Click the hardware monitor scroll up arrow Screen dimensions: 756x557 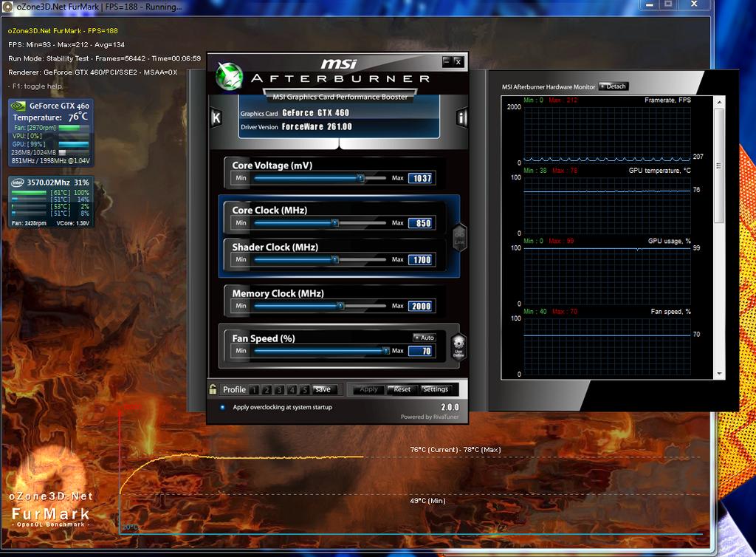[x=719, y=102]
